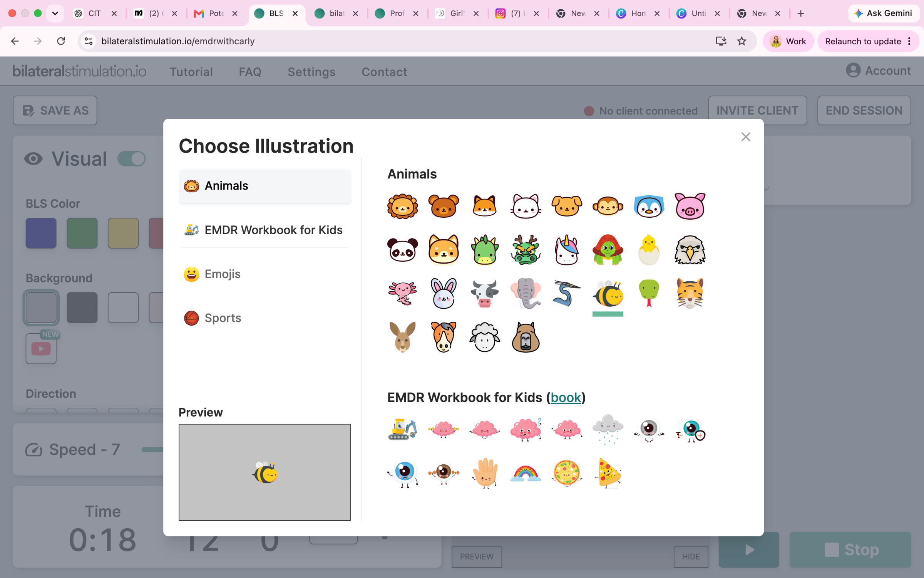Select the lion illustration
Viewport: 924px width, 578px height.
402,206
